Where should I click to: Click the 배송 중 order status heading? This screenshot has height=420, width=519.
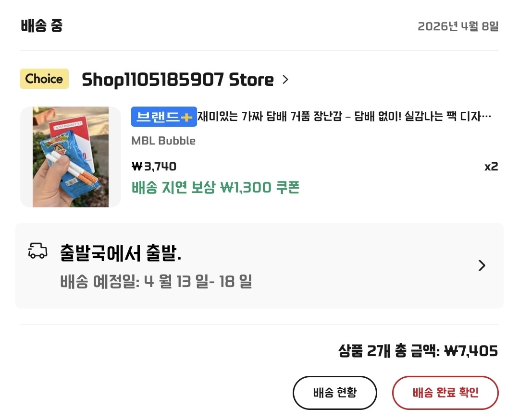[42, 26]
